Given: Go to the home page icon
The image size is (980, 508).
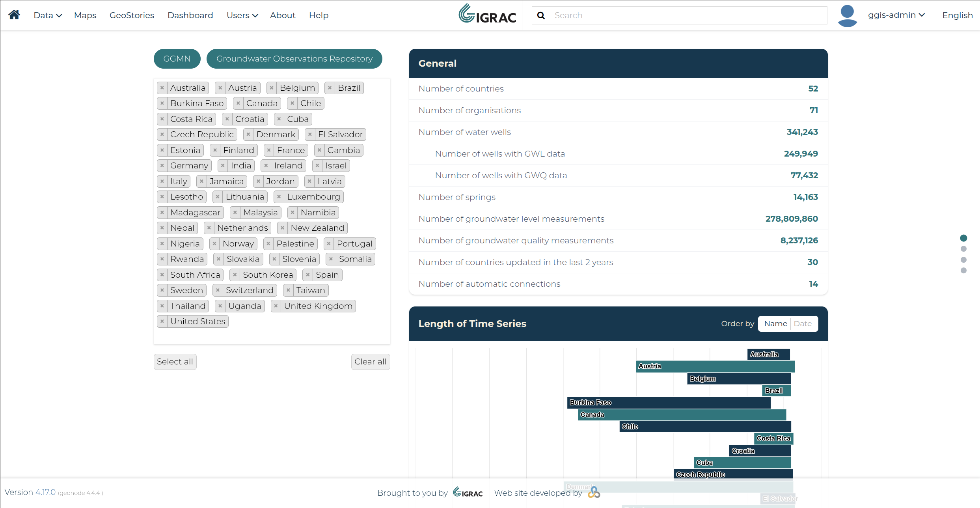Looking at the screenshot, I should tap(14, 15).
